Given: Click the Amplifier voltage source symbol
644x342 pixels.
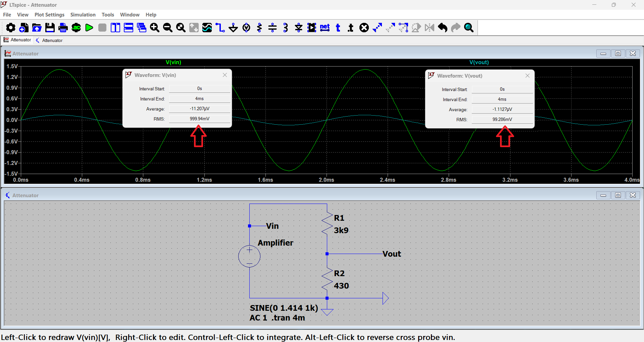Looking at the screenshot, I should point(249,256).
